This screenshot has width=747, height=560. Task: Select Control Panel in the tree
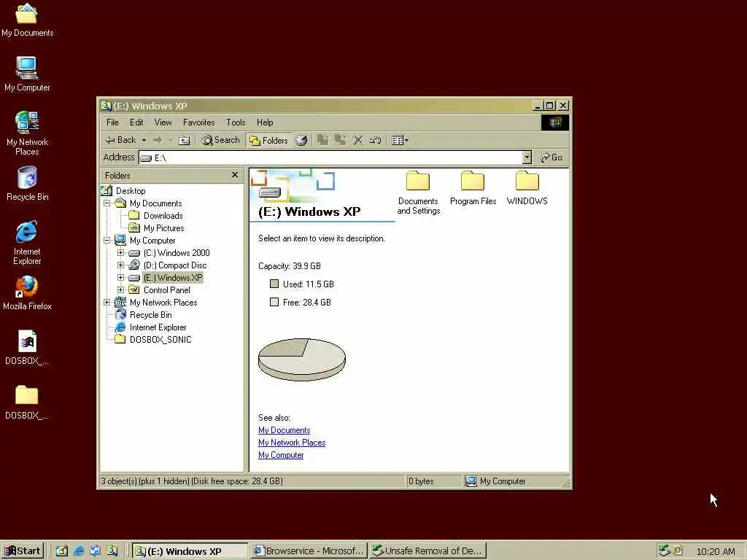[x=167, y=290]
